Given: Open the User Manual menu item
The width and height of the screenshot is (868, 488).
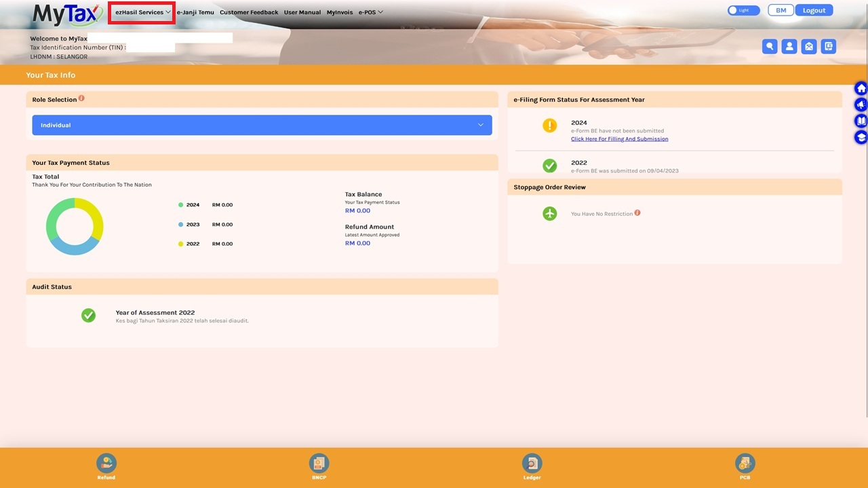Looking at the screenshot, I should tap(302, 12).
